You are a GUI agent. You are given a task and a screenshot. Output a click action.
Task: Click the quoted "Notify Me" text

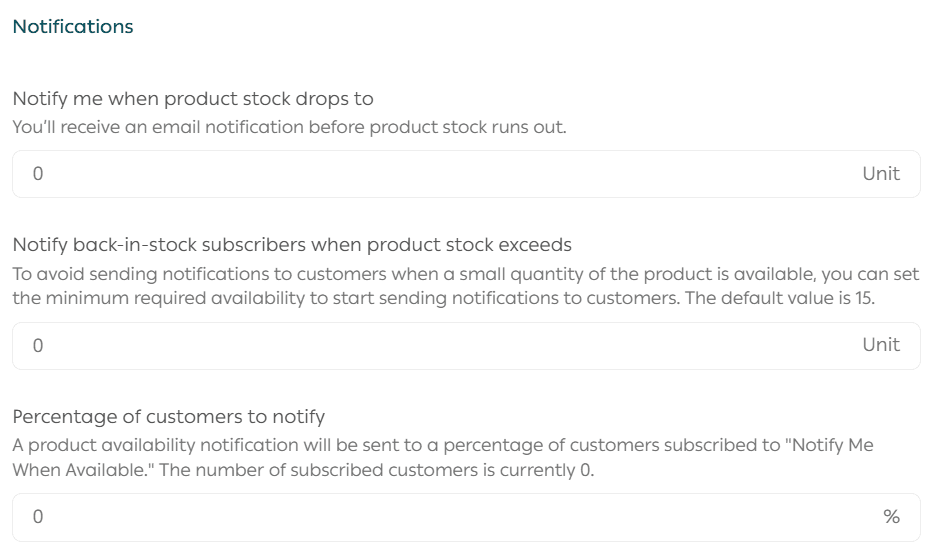[x=832, y=444]
